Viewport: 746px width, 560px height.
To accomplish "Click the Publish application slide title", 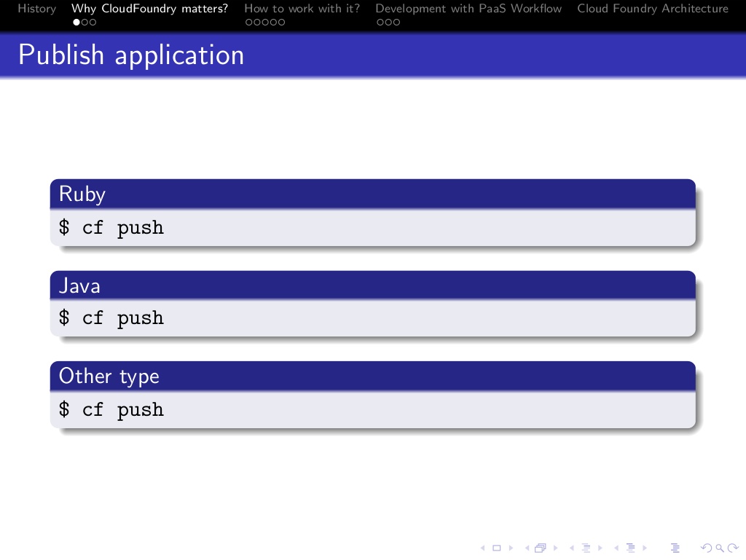I will [131, 55].
